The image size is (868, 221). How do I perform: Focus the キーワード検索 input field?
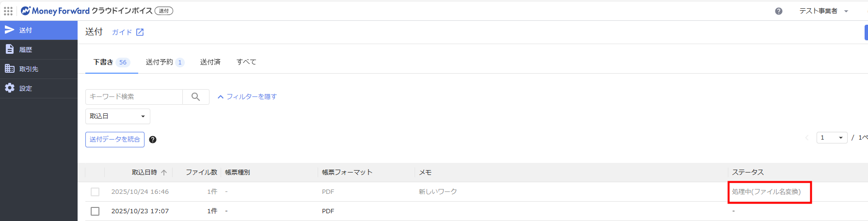pyautogui.click(x=134, y=97)
